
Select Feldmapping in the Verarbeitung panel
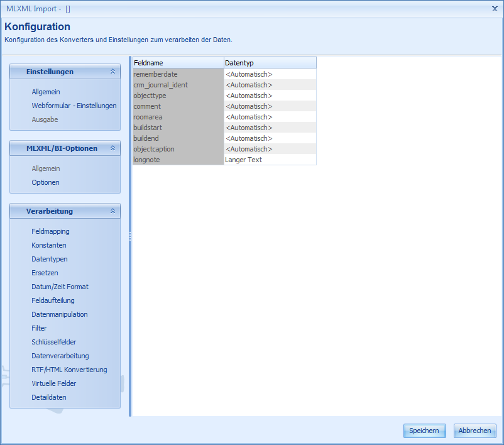point(51,231)
